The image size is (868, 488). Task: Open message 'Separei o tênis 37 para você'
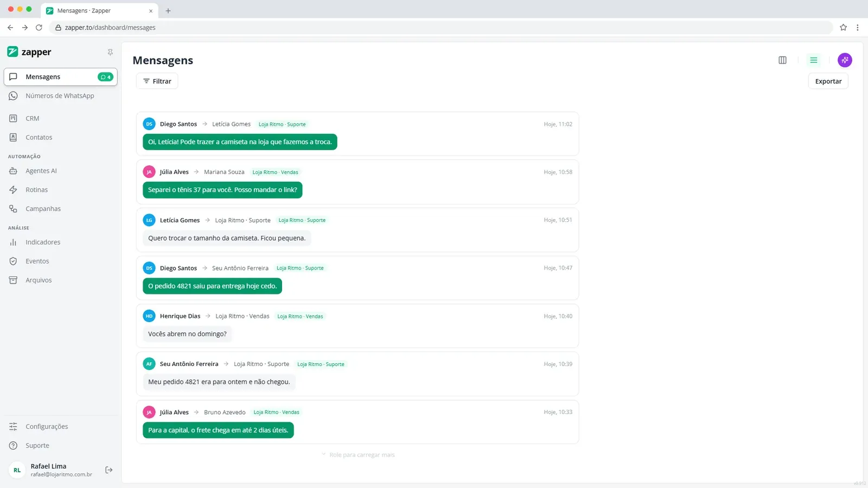tap(222, 190)
